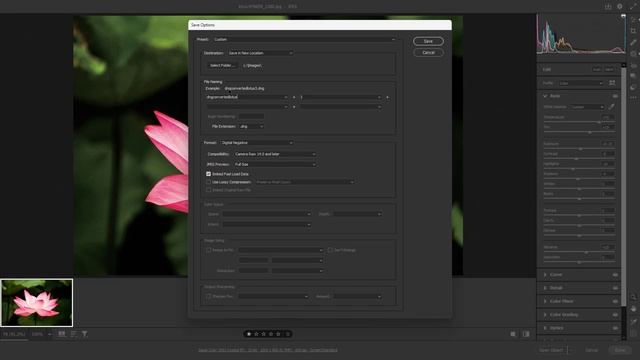This screenshot has width=640, height=360.
Task: Expand the Curve panel section
Action: click(x=545, y=275)
